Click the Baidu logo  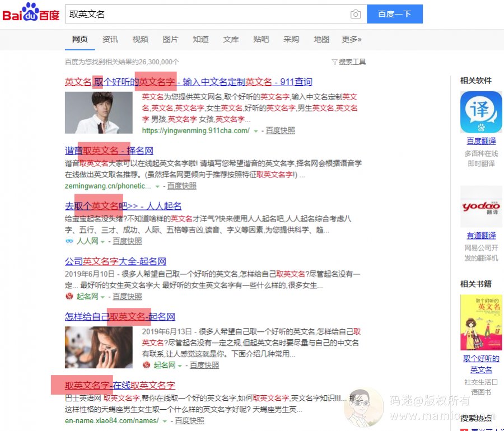coord(31,13)
